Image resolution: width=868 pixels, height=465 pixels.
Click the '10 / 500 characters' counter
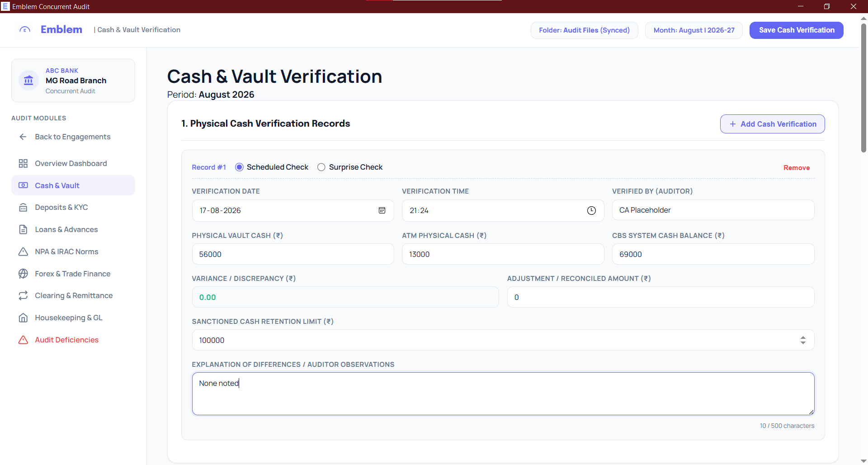[787, 426]
